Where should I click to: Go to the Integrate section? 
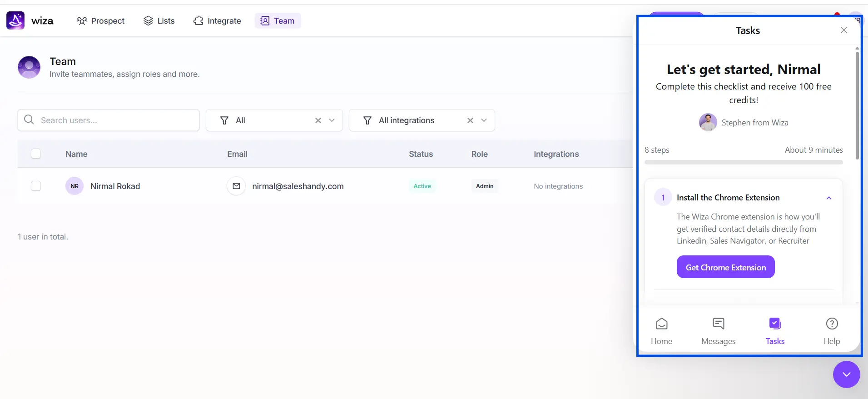217,21
